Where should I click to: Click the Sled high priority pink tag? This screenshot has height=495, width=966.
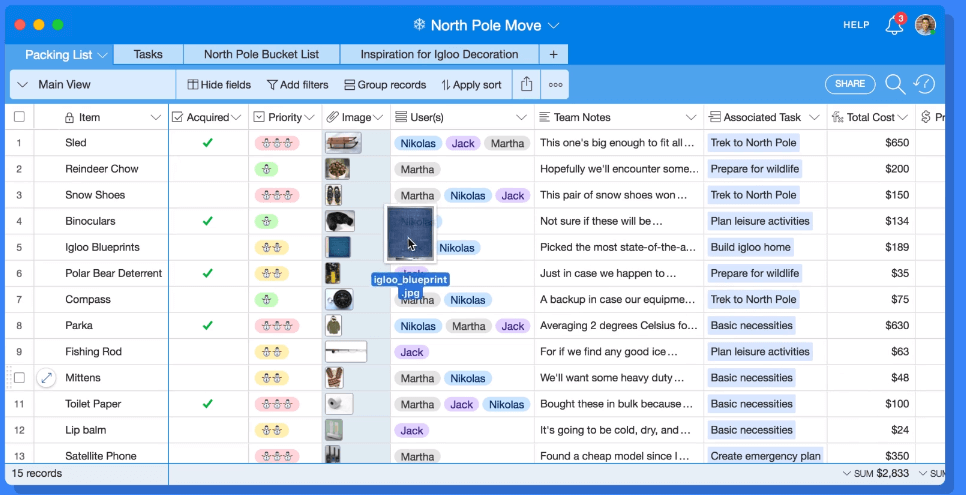click(277, 143)
